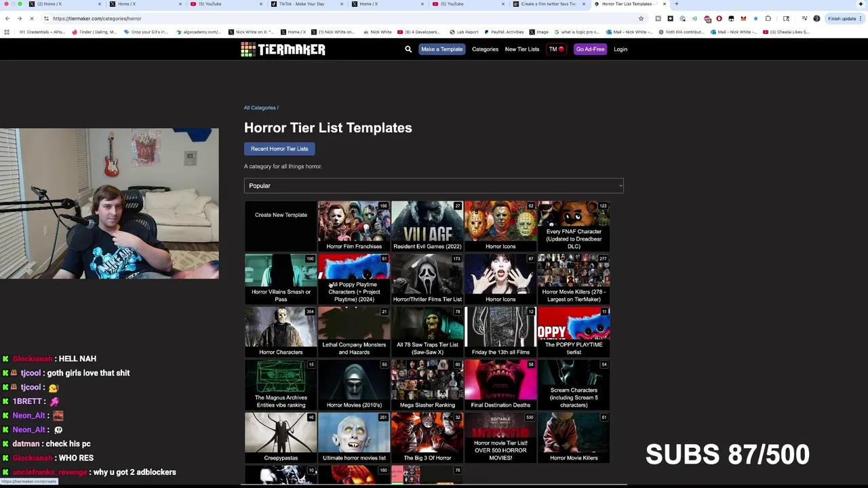
Task: Open PayPal: Activities bookmark
Action: [502, 32]
